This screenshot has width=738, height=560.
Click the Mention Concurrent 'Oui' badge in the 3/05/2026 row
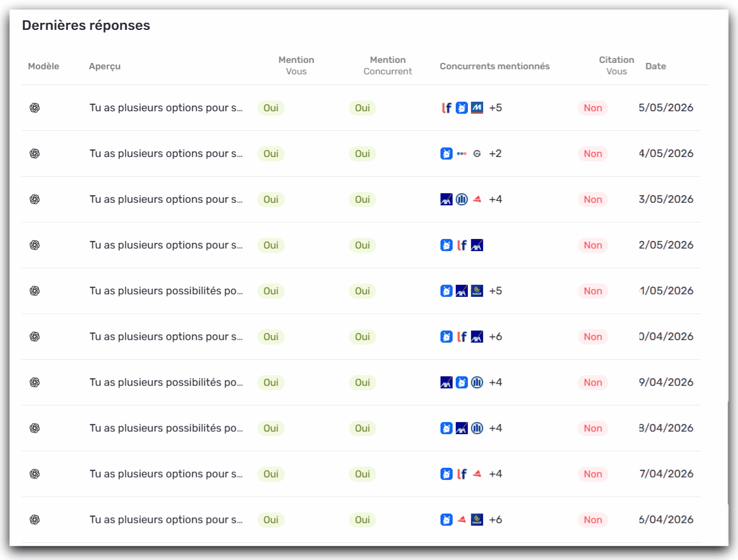coord(362,199)
